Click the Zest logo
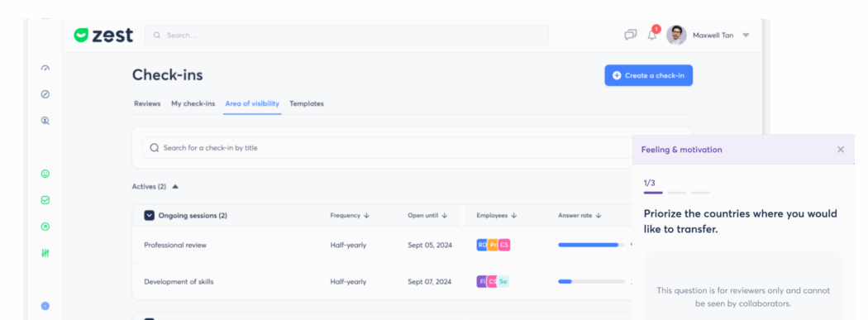This screenshot has width=868, height=320. click(103, 35)
